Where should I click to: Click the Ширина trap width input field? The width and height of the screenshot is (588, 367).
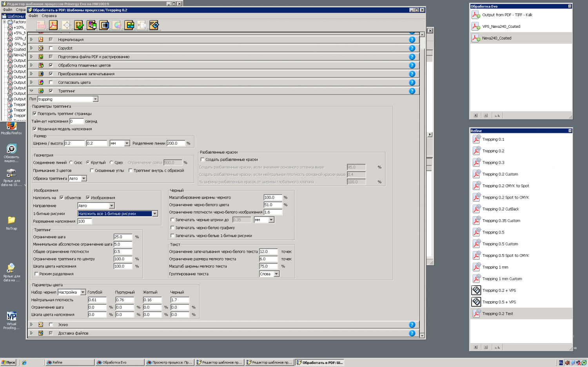(74, 143)
